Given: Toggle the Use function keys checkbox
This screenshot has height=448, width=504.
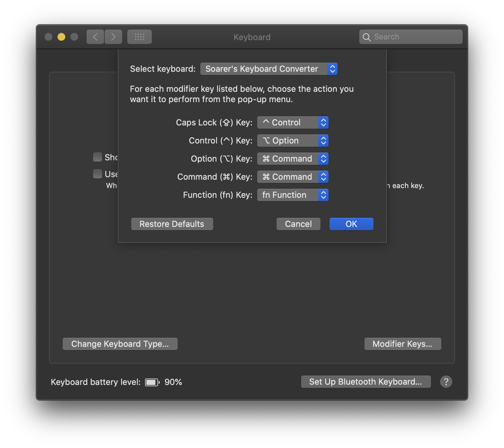Looking at the screenshot, I should pos(97,174).
